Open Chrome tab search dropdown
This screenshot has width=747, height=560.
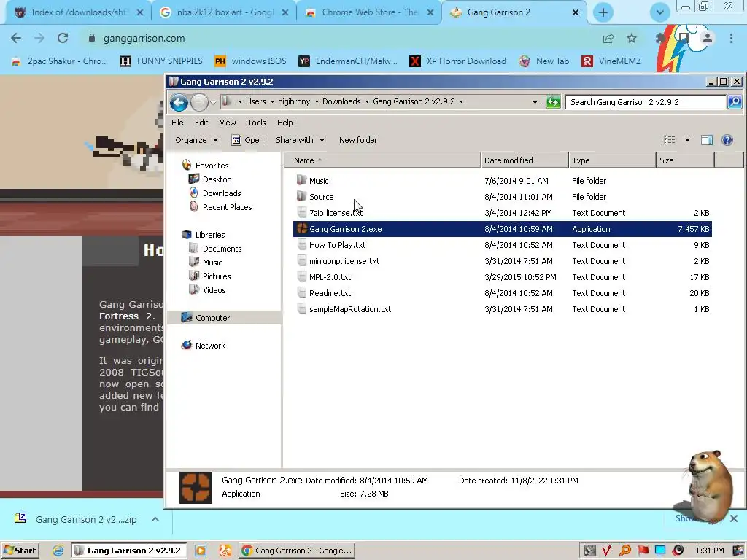click(x=659, y=12)
